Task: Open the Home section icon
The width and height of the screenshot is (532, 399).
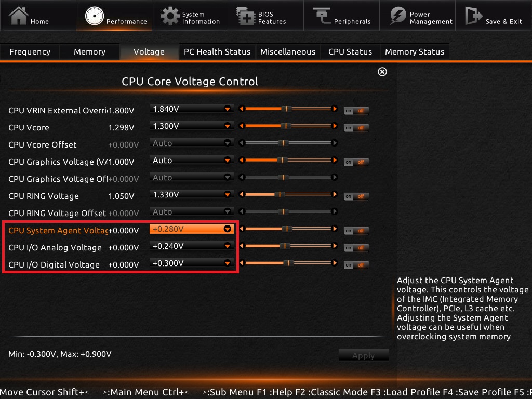Action: point(19,16)
